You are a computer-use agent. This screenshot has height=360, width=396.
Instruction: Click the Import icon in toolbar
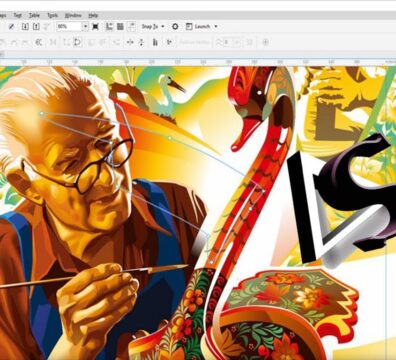pyautogui.click(x=25, y=26)
